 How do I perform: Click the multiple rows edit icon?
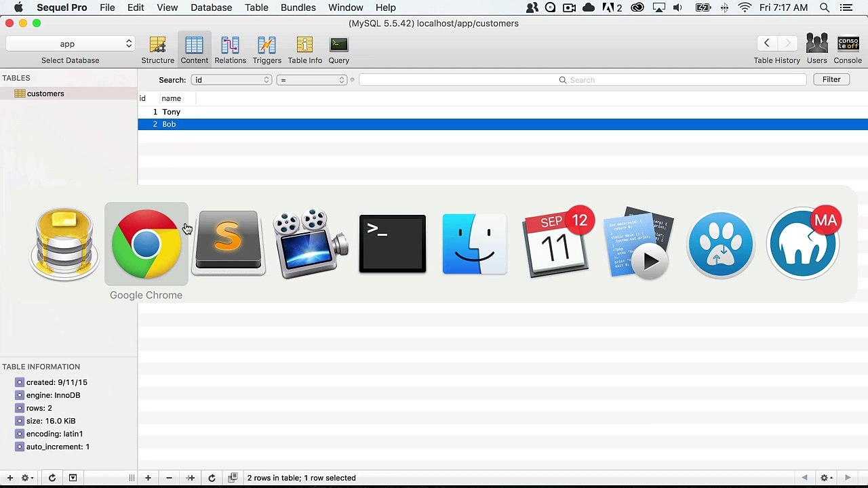pos(233,478)
